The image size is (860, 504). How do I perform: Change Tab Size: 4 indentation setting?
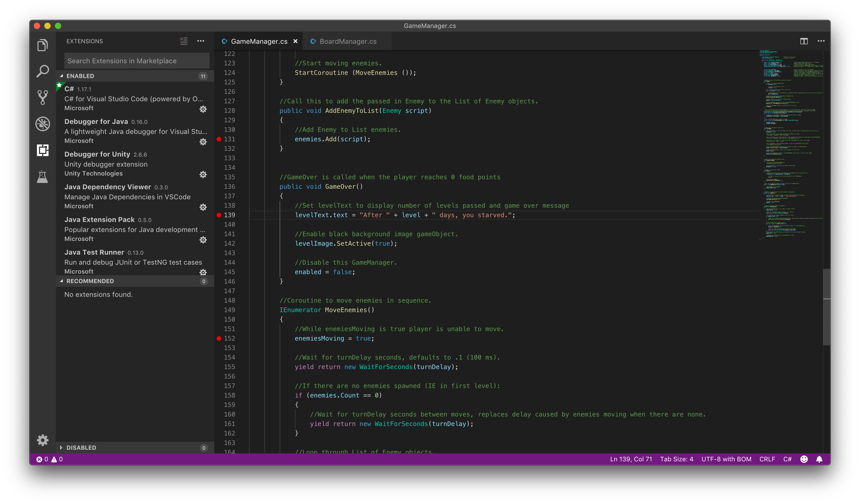(676, 459)
